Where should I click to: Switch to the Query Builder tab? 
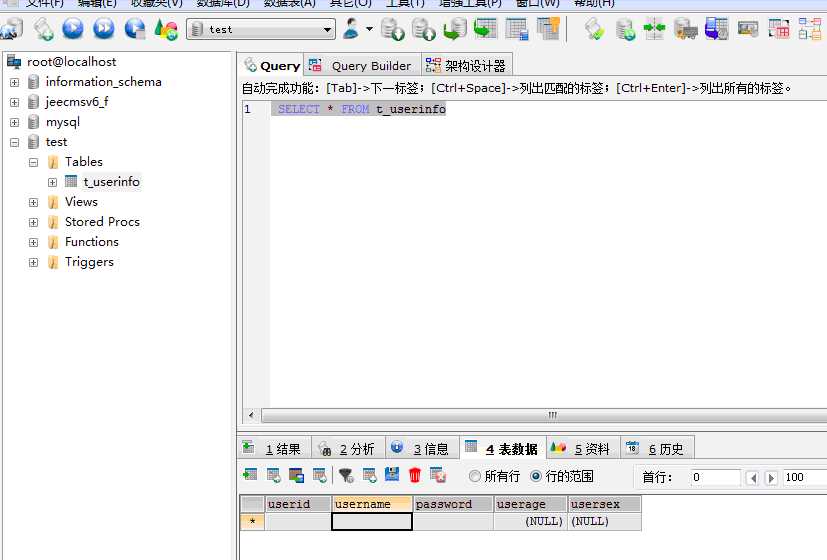362,65
